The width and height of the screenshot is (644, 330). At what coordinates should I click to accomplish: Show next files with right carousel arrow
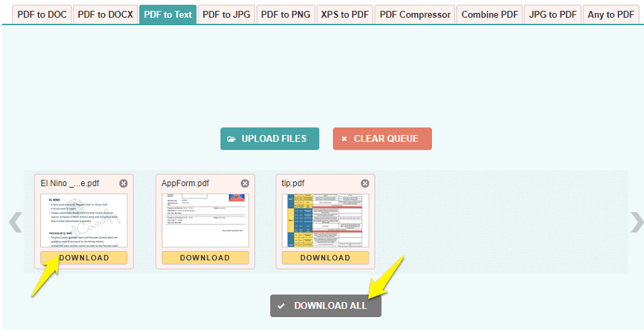coord(637,222)
